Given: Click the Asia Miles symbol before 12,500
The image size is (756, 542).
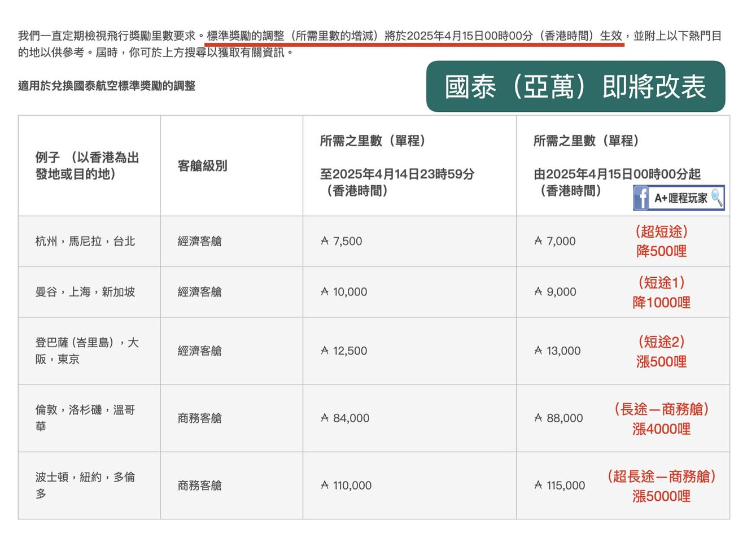Looking at the screenshot, I should coord(325,351).
